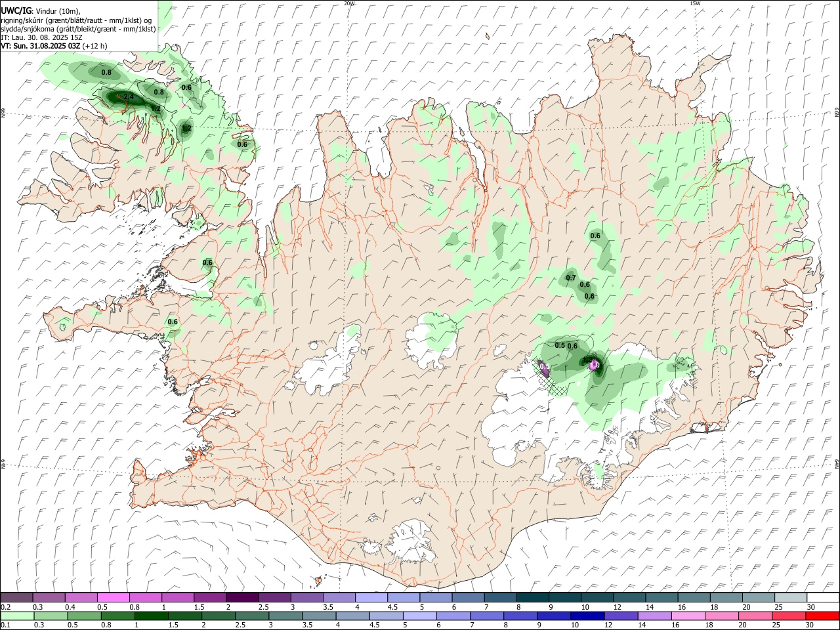Click the 20W longitude label at top
The height and width of the screenshot is (630, 840).
pos(349,3)
